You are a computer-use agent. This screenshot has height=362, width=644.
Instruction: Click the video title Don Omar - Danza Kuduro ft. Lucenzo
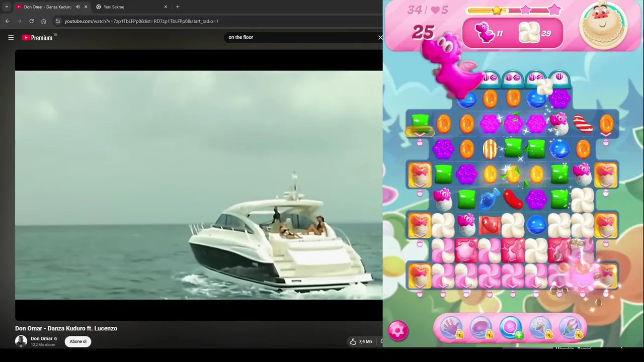66,328
